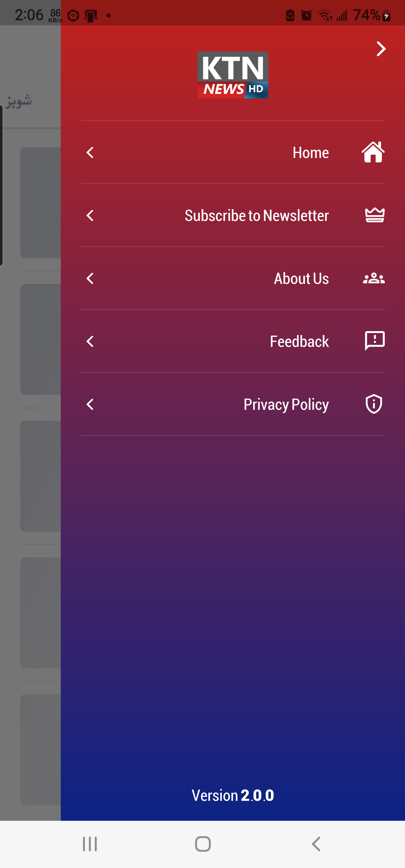Tap the group people icon for About Us
The height and width of the screenshot is (868, 405).
coord(373,278)
